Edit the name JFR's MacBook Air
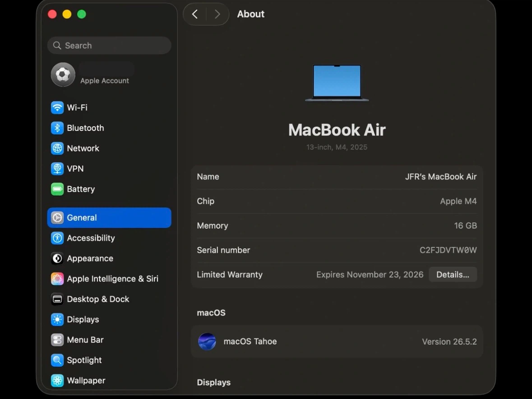532x399 pixels. [441, 177]
